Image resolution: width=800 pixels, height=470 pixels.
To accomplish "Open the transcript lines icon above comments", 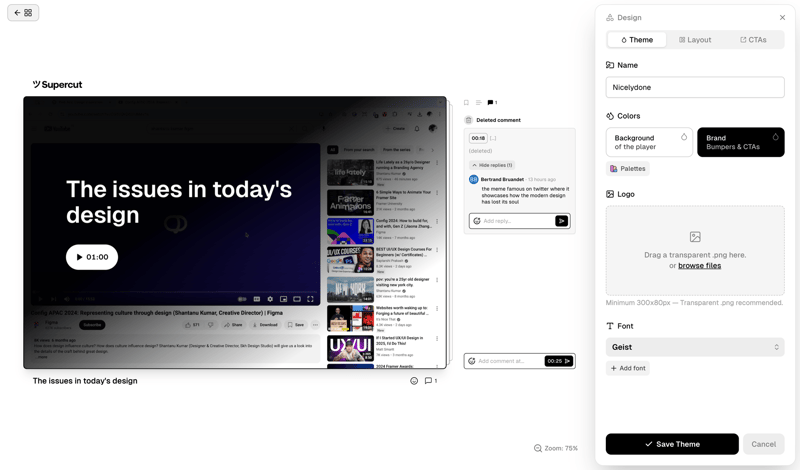I will pos(479,103).
